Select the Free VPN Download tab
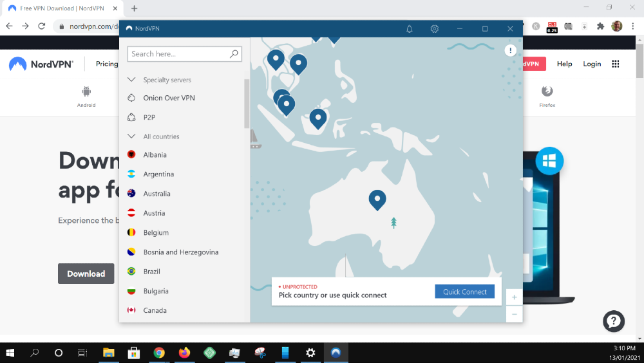Screen dimensions: 644x363 [62, 8]
